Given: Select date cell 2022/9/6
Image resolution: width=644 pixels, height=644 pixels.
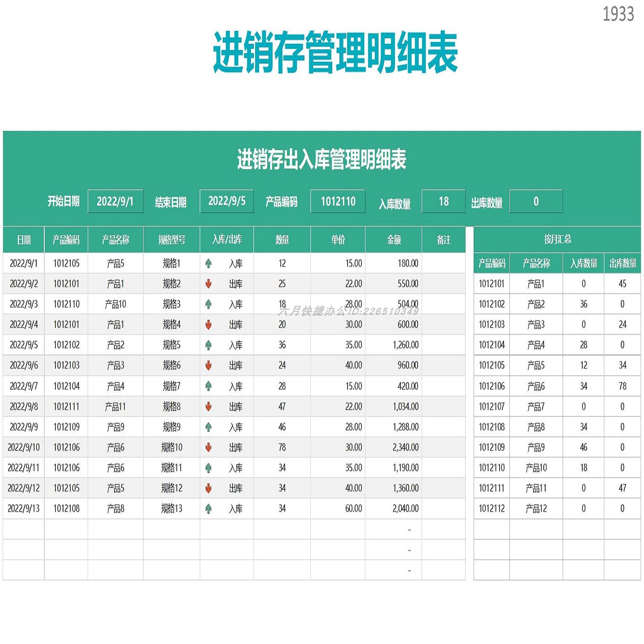Looking at the screenshot, I should tap(24, 365).
